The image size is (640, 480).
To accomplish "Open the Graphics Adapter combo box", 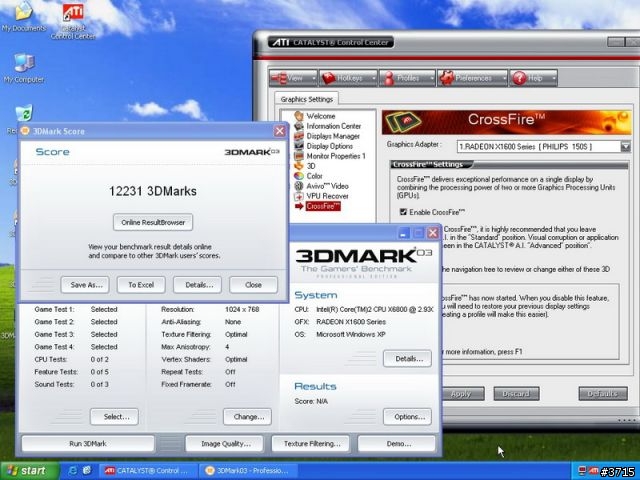I will coord(543,147).
